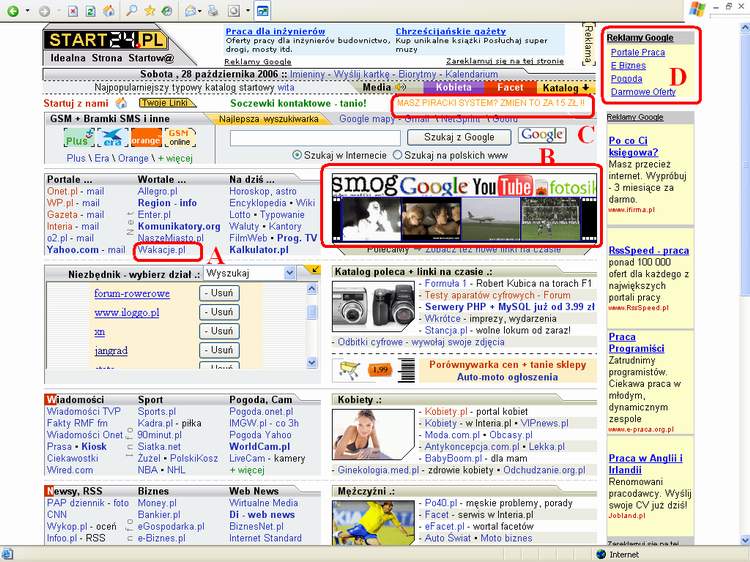Click the Era operator logo
Screen dimensions: 750x562
[112, 138]
